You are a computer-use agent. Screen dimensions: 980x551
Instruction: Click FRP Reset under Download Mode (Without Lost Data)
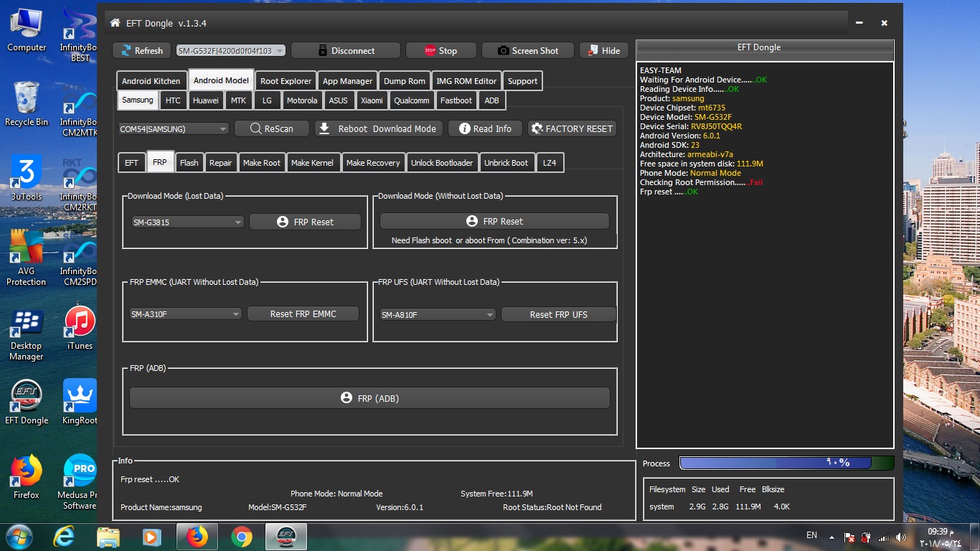pos(494,221)
